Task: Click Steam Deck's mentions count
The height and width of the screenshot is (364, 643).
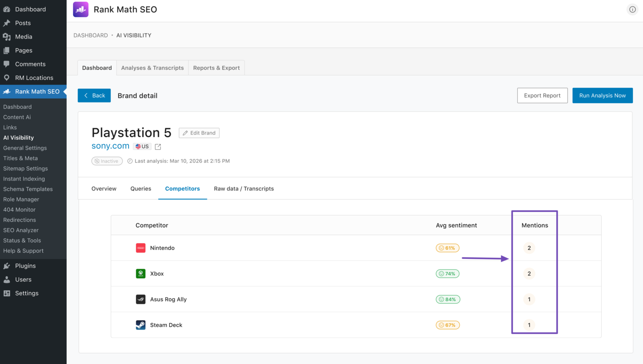Action: [529, 325]
